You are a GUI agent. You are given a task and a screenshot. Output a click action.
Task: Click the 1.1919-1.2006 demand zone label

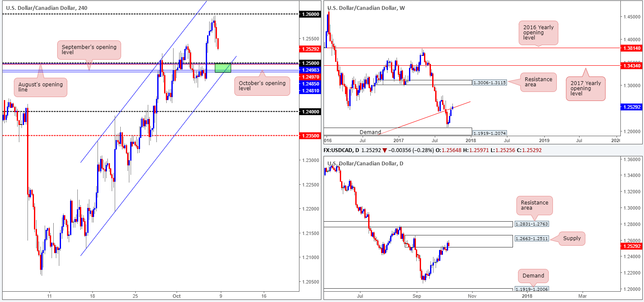point(531,290)
